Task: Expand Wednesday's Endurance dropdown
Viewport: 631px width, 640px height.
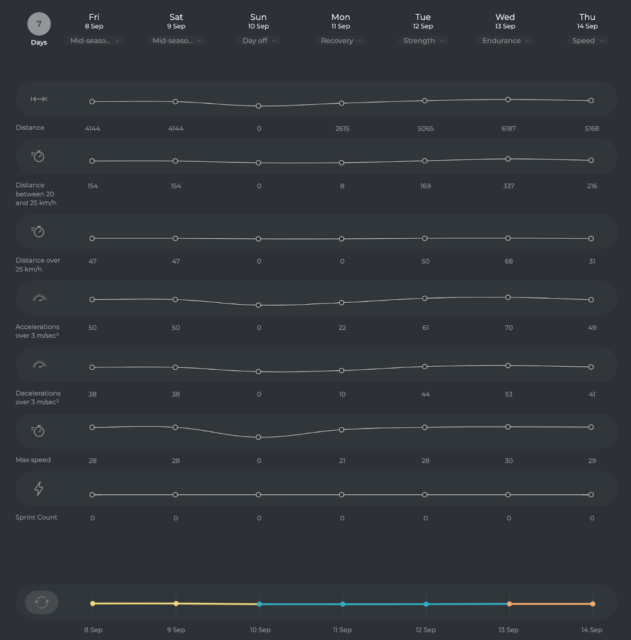Action: point(505,41)
